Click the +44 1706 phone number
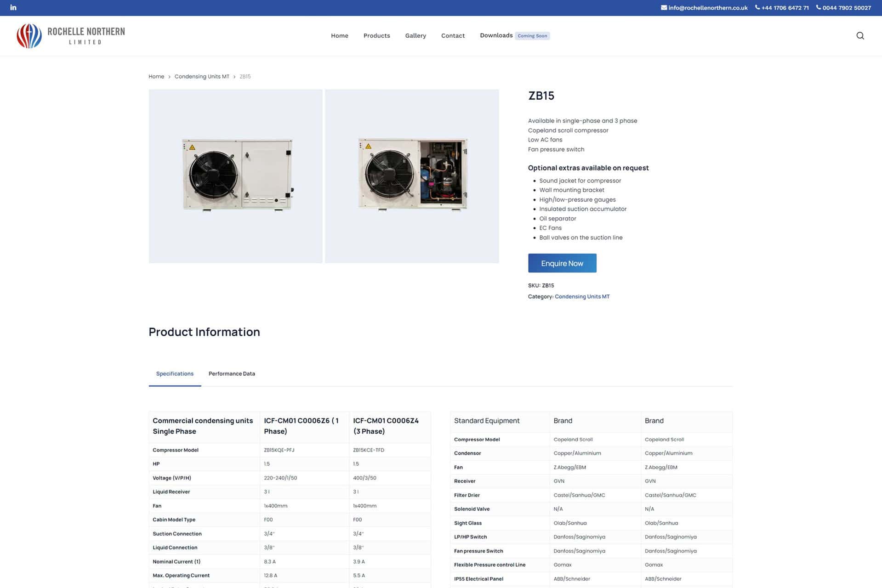Screen dimensions: 882x588 tap(785, 8)
